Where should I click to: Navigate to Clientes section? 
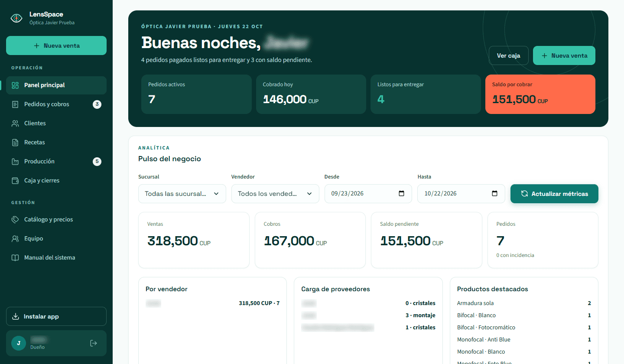point(56,123)
